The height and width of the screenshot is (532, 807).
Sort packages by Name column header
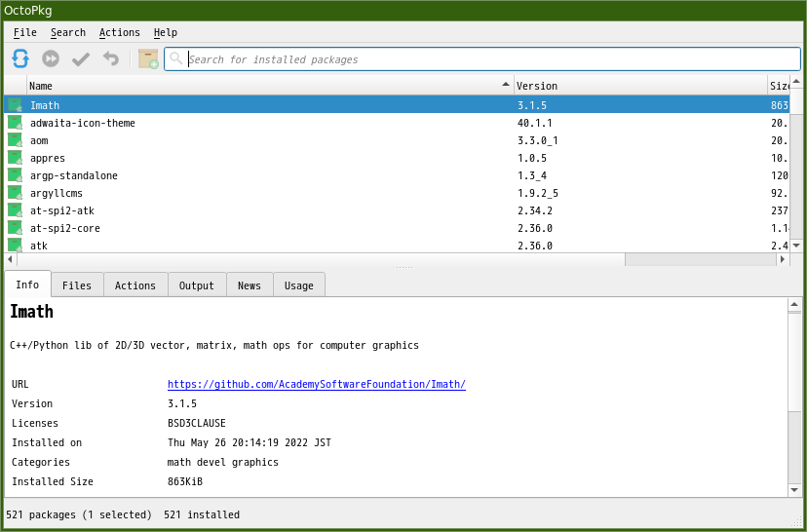(x=270, y=86)
